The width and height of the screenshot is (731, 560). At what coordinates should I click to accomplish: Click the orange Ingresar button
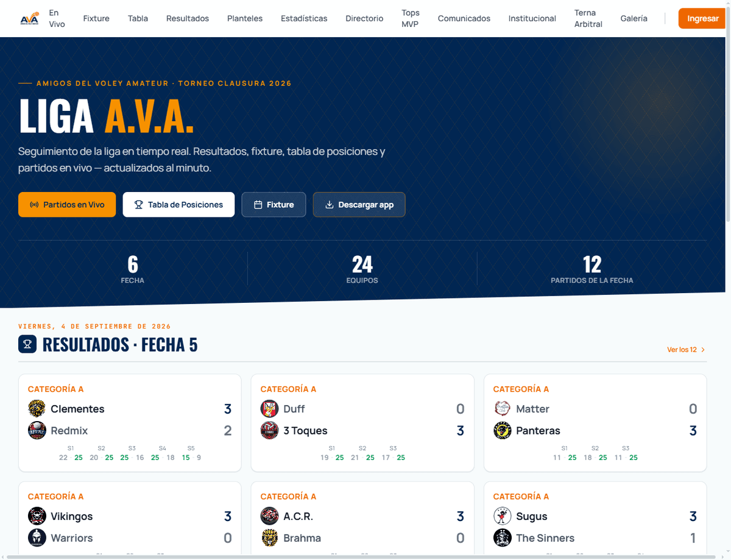coord(703,18)
